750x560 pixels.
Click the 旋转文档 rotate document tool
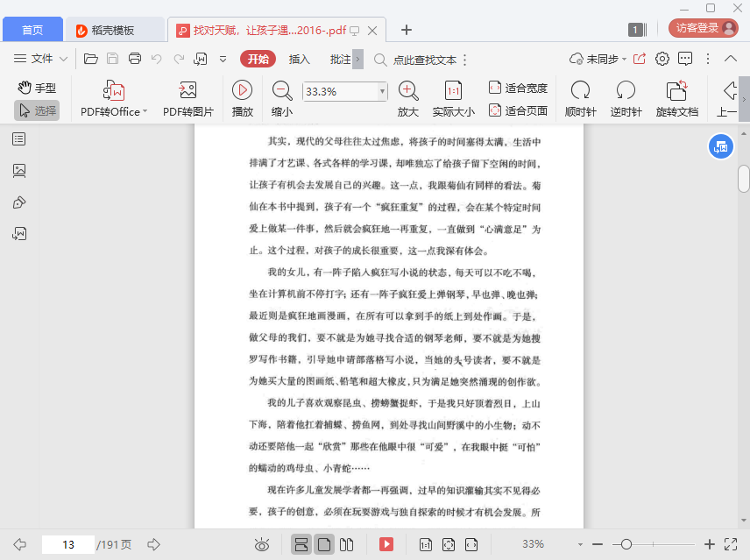tap(676, 98)
